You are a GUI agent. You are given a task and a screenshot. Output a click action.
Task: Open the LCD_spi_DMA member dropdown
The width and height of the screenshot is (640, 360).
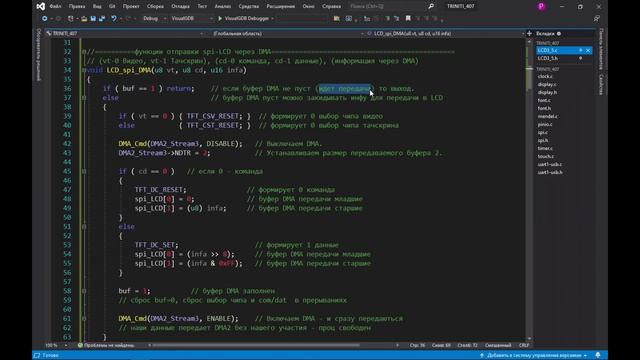coord(445,33)
